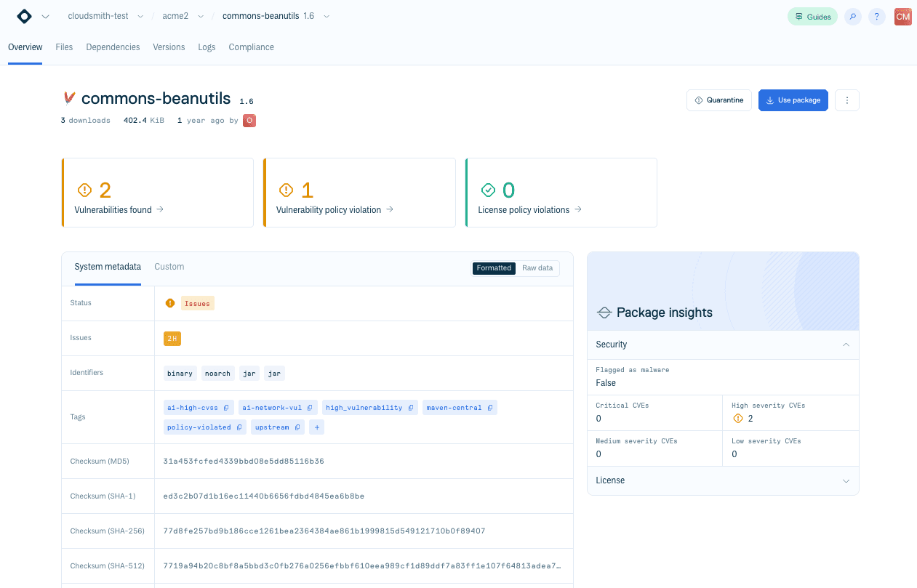Open the CM user avatar menu
The width and height of the screenshot is (917, 588).
[902, 17]
